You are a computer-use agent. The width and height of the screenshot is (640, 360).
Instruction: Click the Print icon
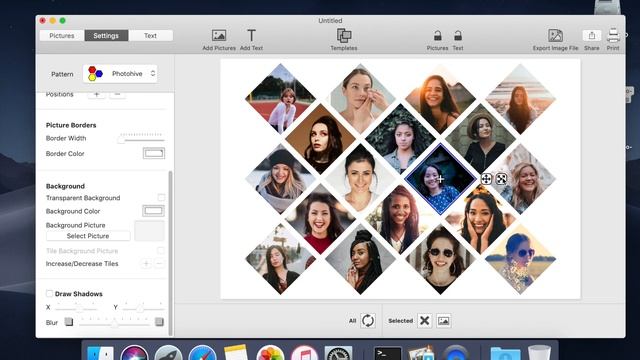[x=613, y=36]
